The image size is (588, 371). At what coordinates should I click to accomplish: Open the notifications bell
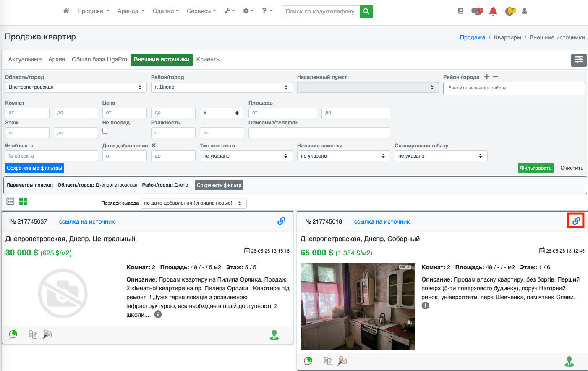tap(493, 11)
